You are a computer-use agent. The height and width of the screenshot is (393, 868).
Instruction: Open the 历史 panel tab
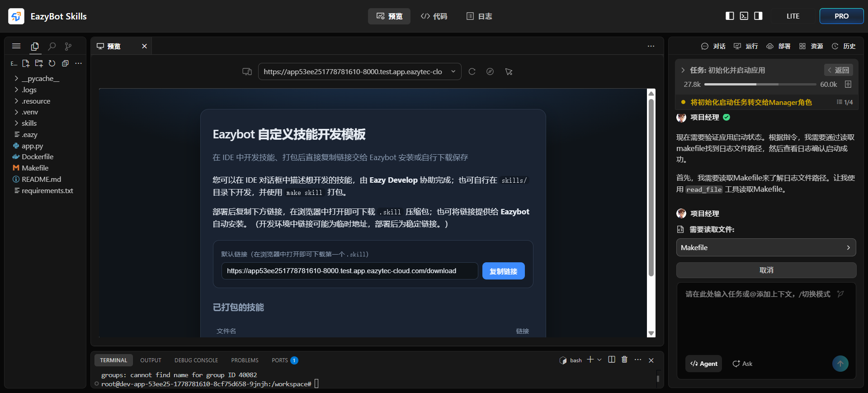[x=843, y=46]
